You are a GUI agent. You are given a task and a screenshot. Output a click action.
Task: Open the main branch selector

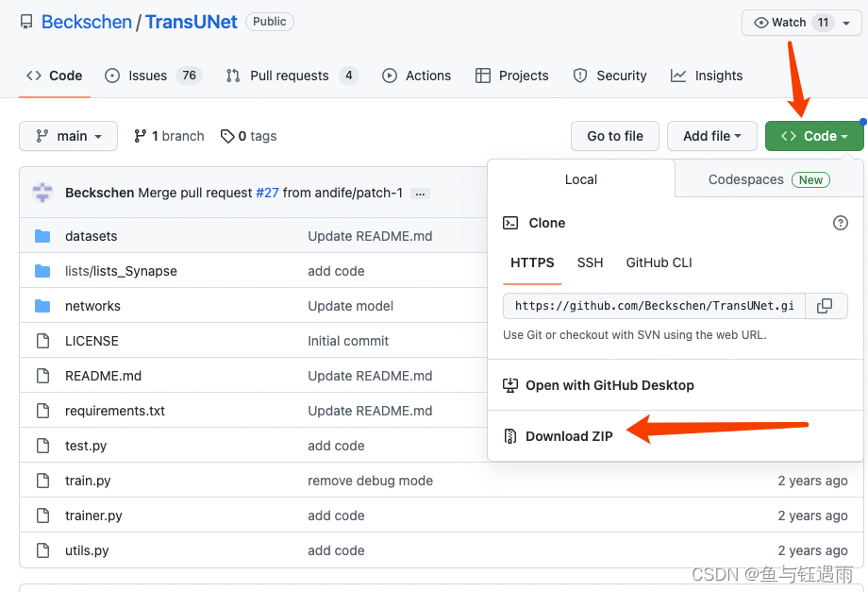[68, 136]
